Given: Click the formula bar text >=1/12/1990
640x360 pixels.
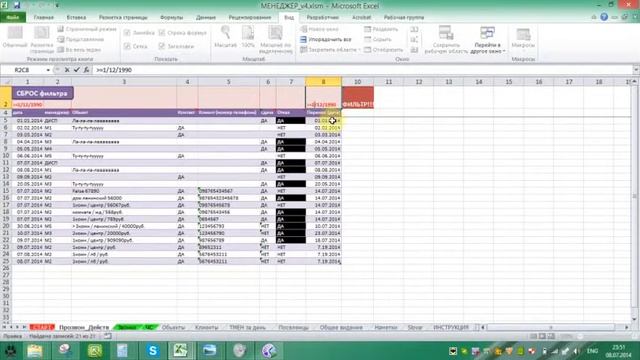Looking at the screenshot, I should point(113,70).
